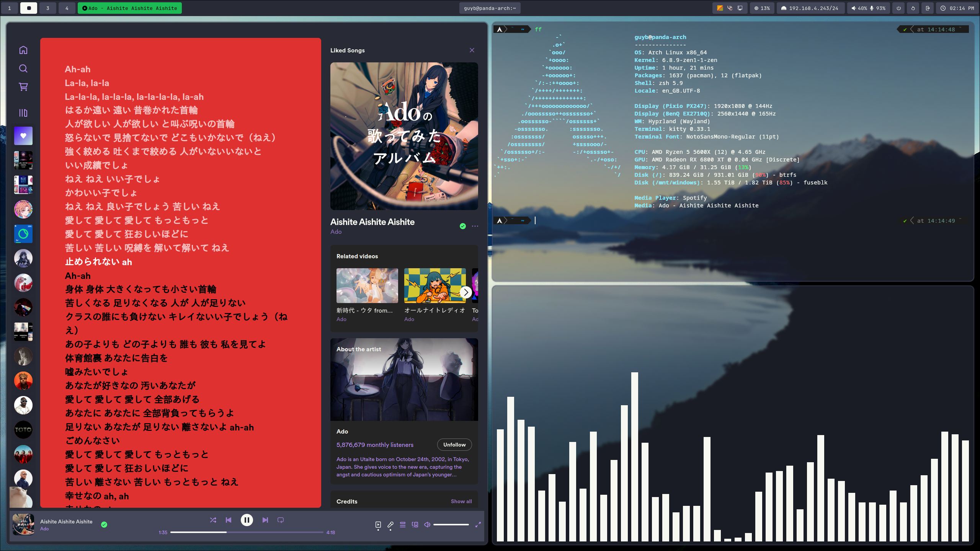
Task: Click the small album thumbnail in player bar
Action: pos(23,525)
